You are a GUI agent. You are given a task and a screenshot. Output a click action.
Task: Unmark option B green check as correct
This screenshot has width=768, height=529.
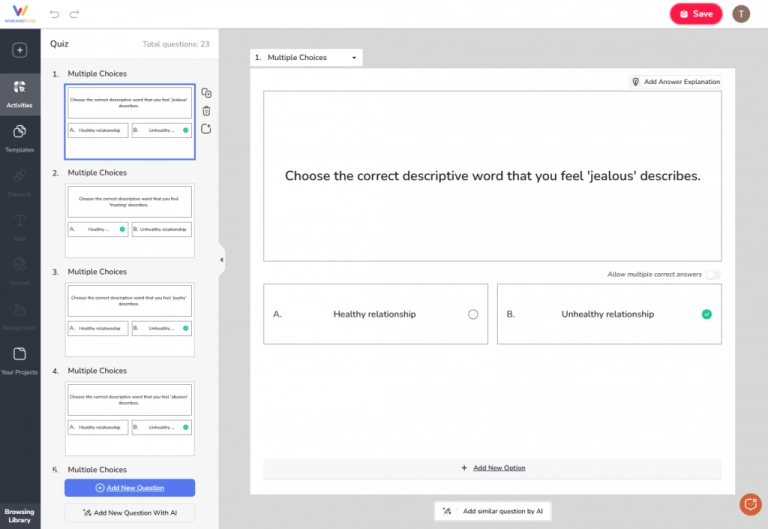706,314
